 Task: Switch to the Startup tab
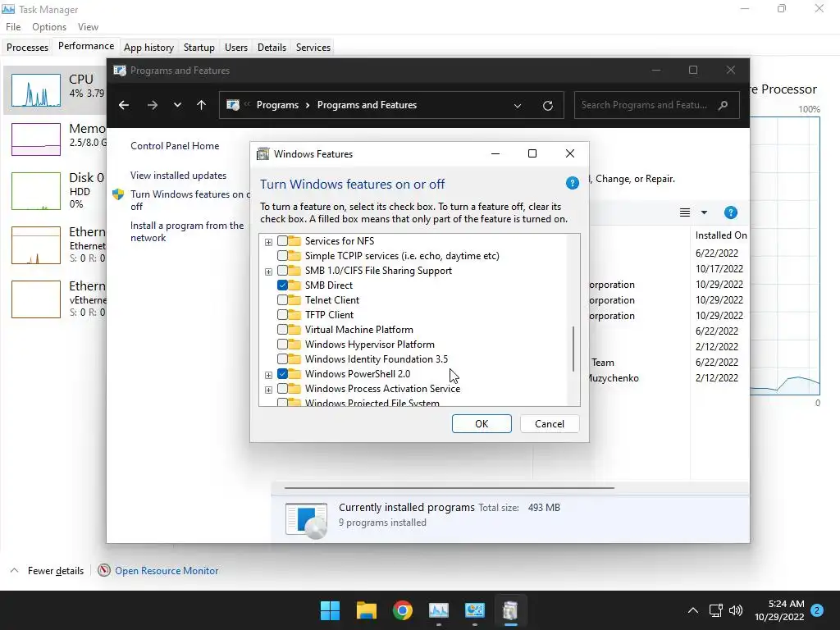coord(199,47)
